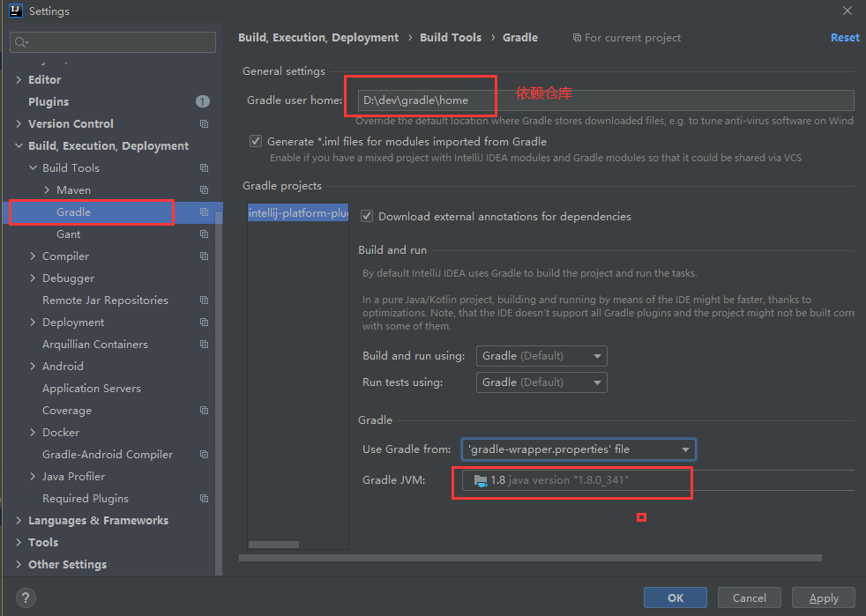This screenshot has height=616, width=866.
Task: Click project-level icon beside Gradle-Android Compiler
Action: [x=204, y=454]
